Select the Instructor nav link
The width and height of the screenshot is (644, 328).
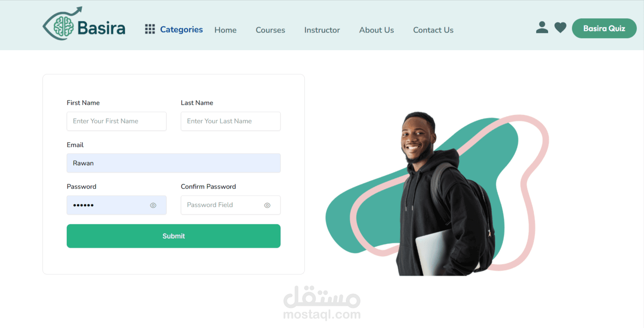pyautogui.click(x=322, y=30)
